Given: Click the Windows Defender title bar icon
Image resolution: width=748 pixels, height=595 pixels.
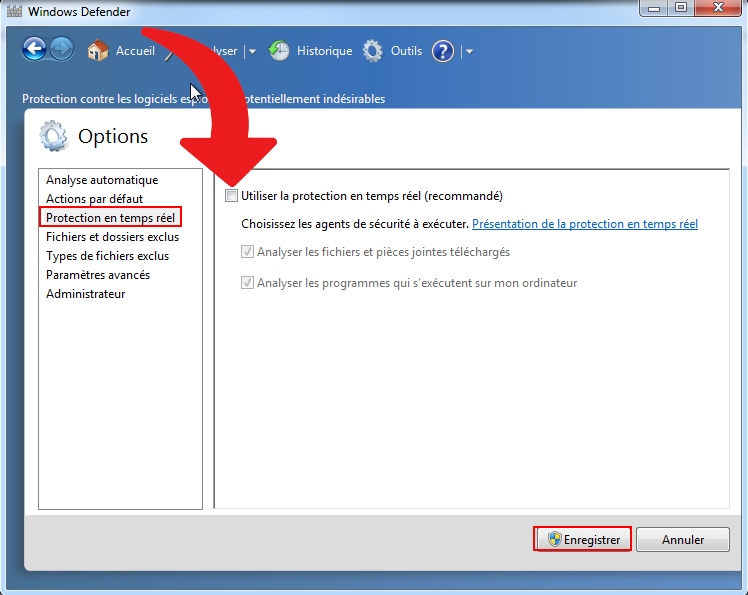Looking at the screenshot, I should [14, 11].
